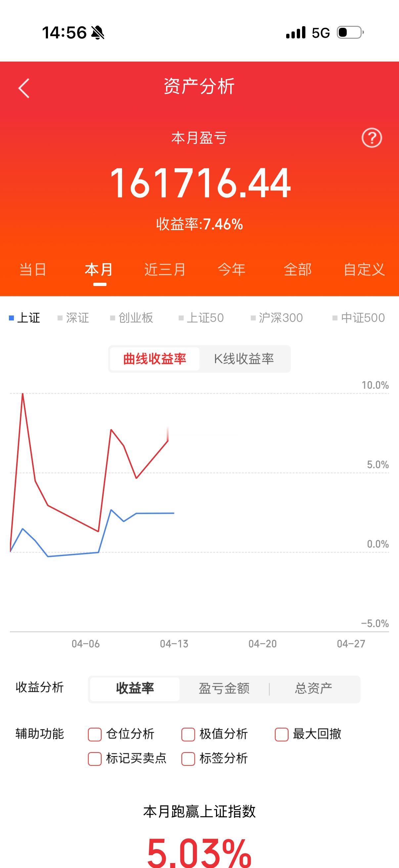Image resolution: width=399 pixels, height=868 pixels.
Task: Toggle the 上证 index legend
Action: click(28, 318)
